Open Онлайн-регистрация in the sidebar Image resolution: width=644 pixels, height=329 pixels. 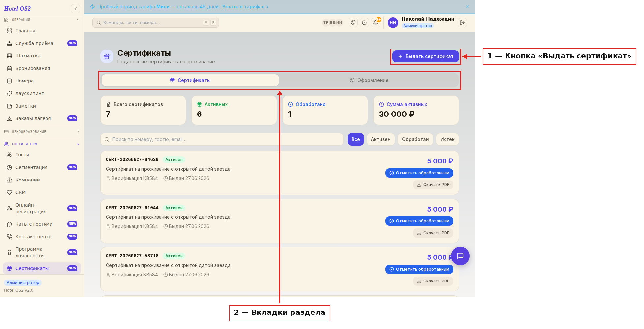42,208
